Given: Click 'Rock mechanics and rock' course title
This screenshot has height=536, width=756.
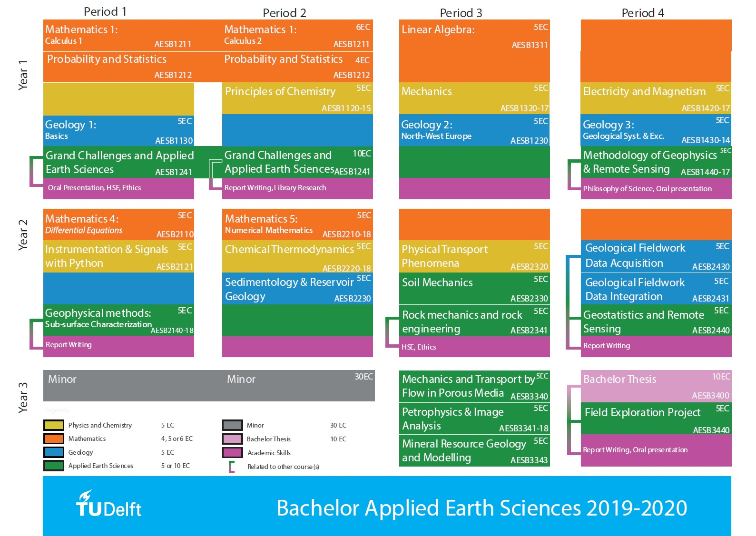Looking at the screenshot, I should click(462, 315).
